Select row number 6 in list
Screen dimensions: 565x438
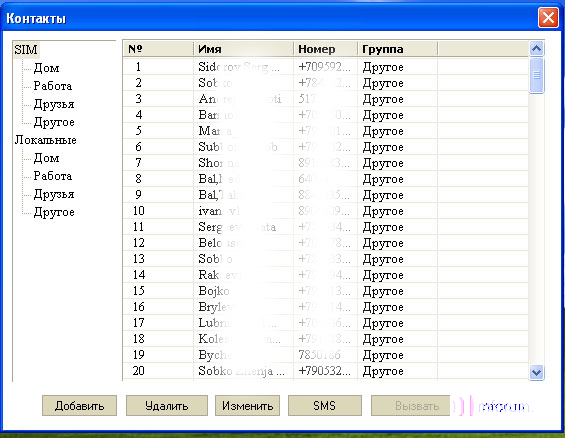(x=325, y=147)
